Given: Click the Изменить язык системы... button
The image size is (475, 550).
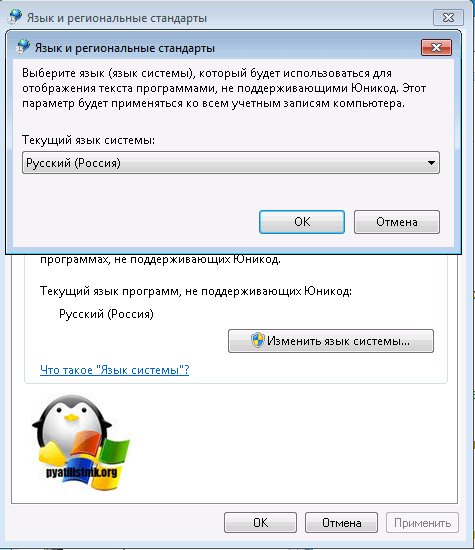Looking at the screenshot, I should 331,341.
